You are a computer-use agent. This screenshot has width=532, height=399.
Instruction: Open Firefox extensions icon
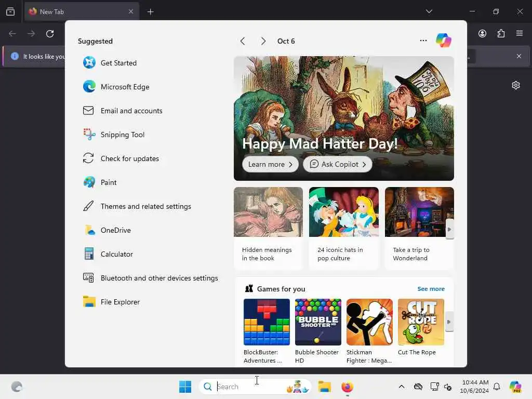pos(501,33)
